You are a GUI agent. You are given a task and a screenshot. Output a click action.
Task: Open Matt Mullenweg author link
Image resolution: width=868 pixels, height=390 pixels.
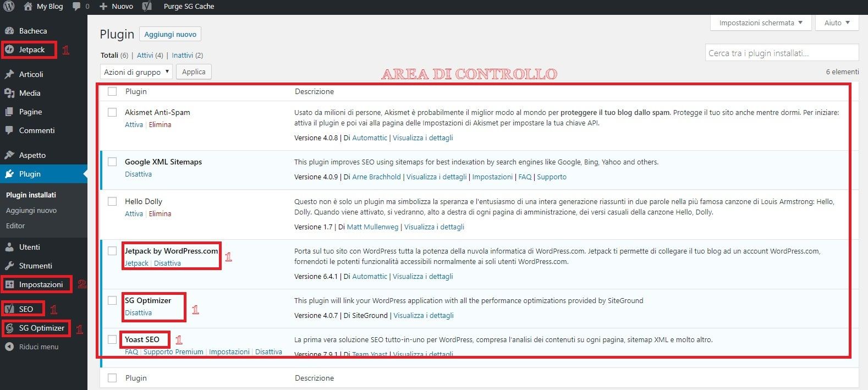coord(372,227)
